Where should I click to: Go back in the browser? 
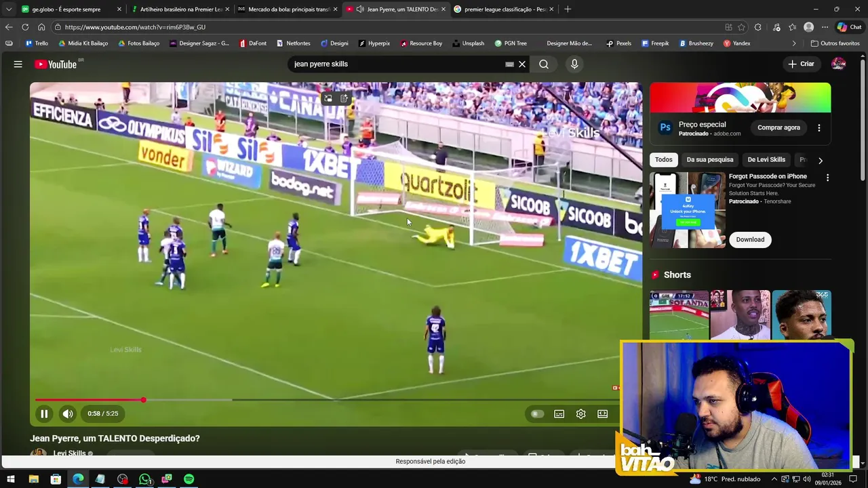click(8, 27)
